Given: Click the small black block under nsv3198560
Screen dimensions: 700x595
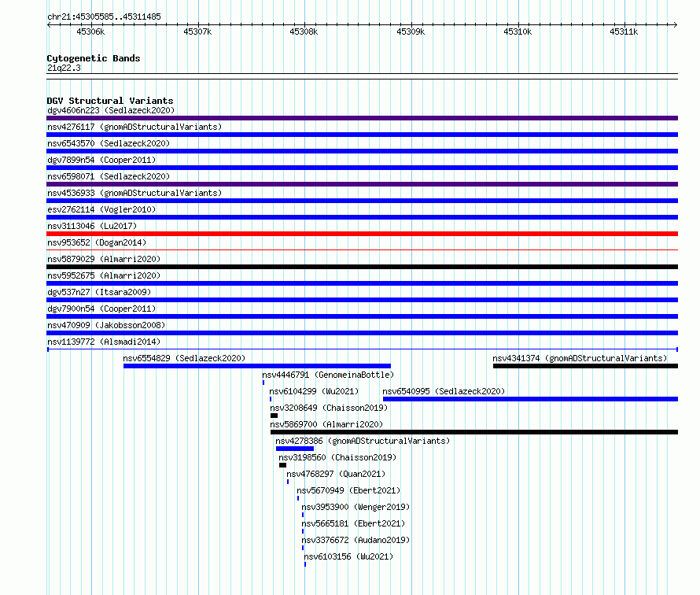Looking at the screenshot, I should coord(282,465).
